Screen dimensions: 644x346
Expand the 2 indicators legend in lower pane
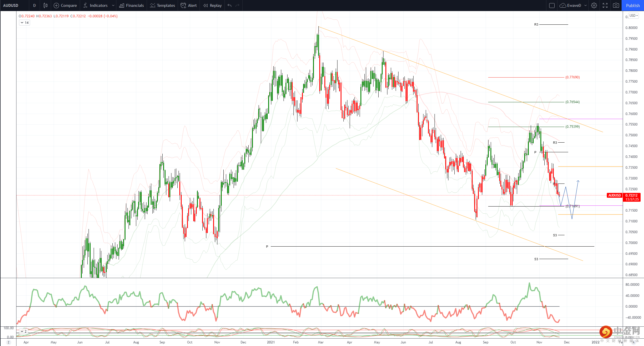tap(23, 331)
